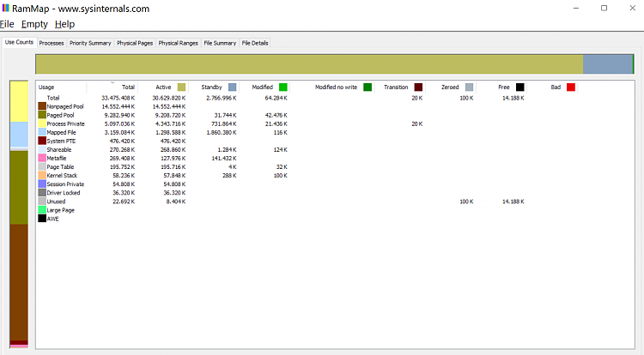Sort by the Usage column header
The width and height of the screenshot is (644, 355).
[x=47, y=87]
